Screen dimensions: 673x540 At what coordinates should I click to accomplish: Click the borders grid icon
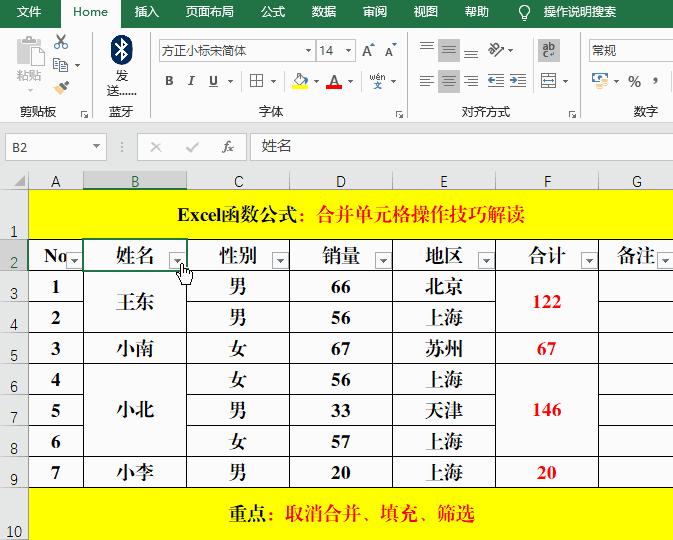256,81
